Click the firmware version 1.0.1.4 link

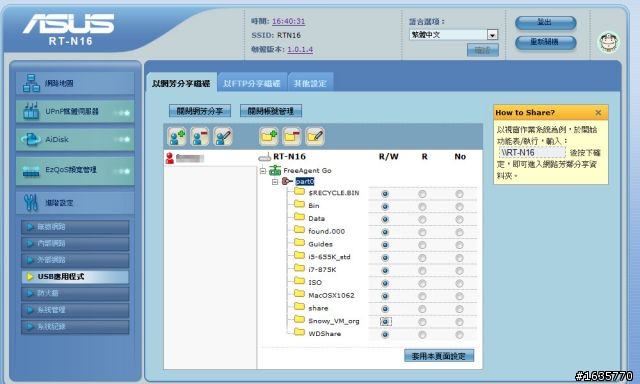(x=300, y=49)
